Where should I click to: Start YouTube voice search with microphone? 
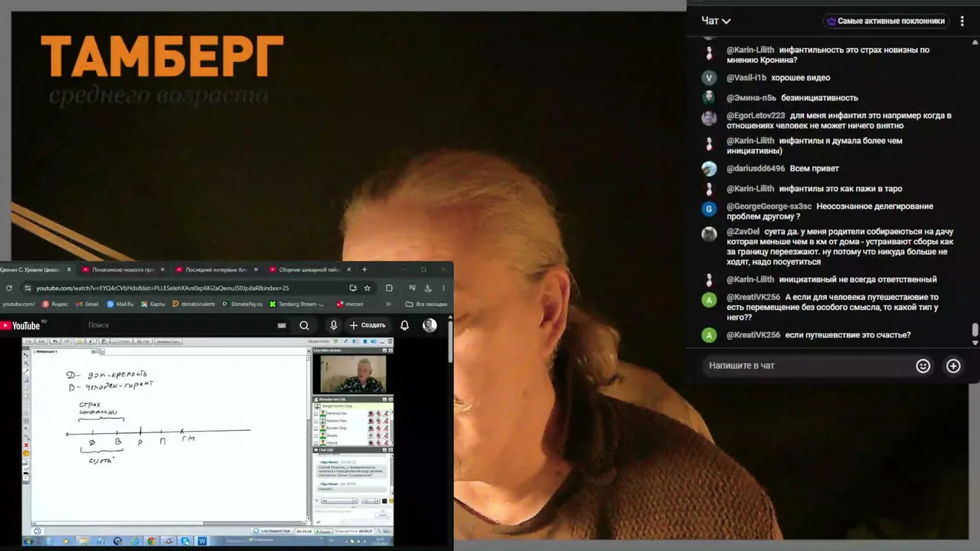333,325
